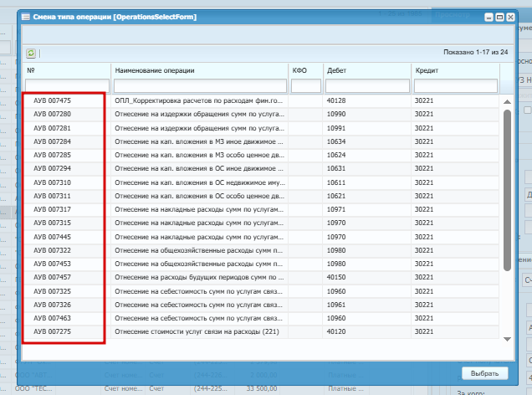Viewport: 532px width, 395px height.
Task: Focus the Наименование операции filter field
Action: pos(200,86)
